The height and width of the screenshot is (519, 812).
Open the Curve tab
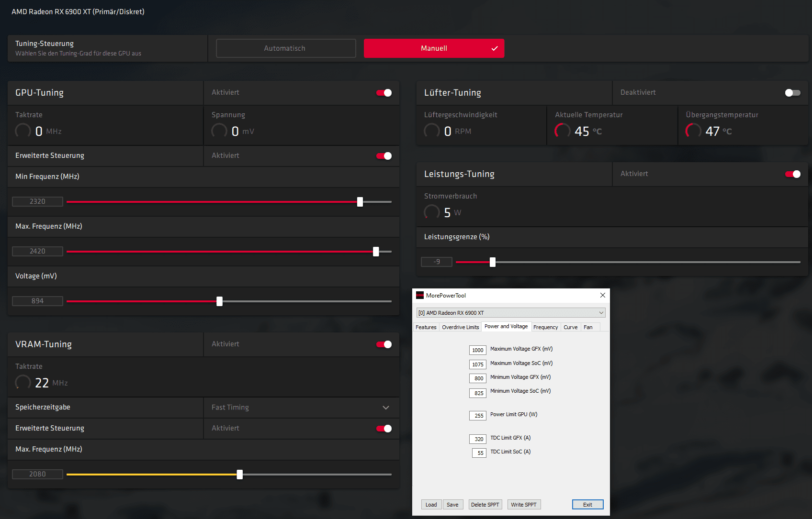[571, 327]
